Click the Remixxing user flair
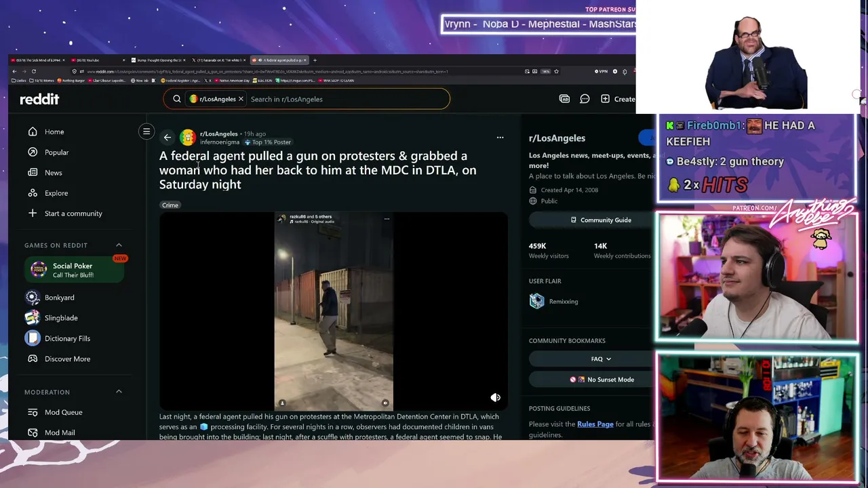Image resolution: width=868 pixels, height=488 pixels. [x=553, y=302]
